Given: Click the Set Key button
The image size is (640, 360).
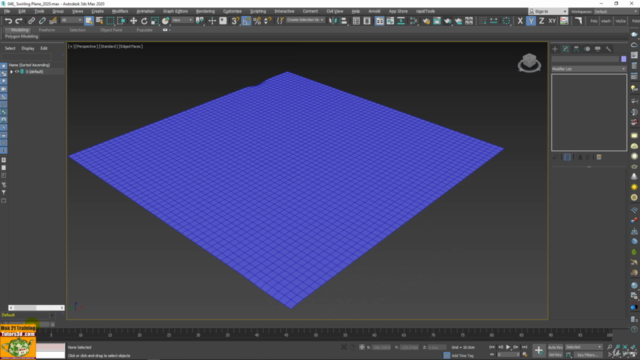Looking at the screenshot, I should pyautogui.click(x=555, y=355).
